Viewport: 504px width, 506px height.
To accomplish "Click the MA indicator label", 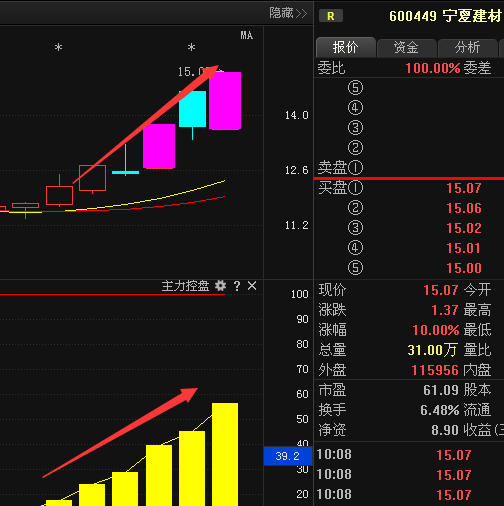I will pyautogui.click(x=247, y=35).
